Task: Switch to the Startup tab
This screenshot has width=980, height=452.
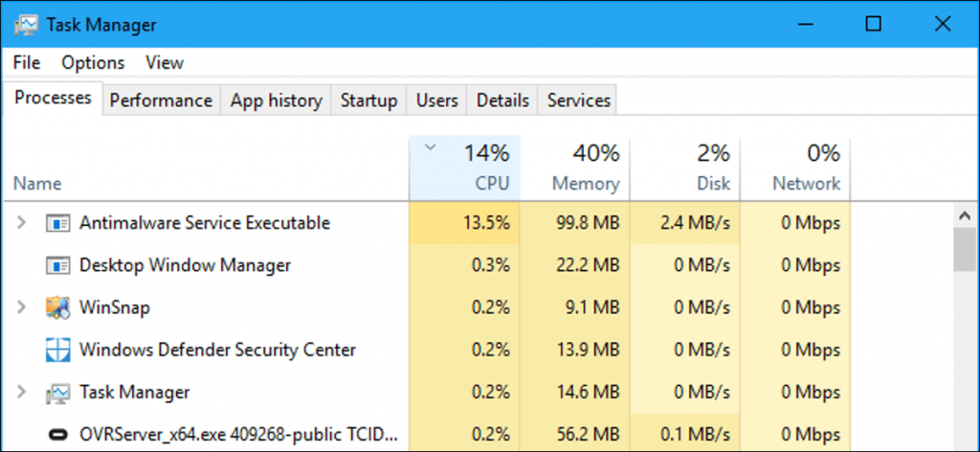Action: point(368,101)
